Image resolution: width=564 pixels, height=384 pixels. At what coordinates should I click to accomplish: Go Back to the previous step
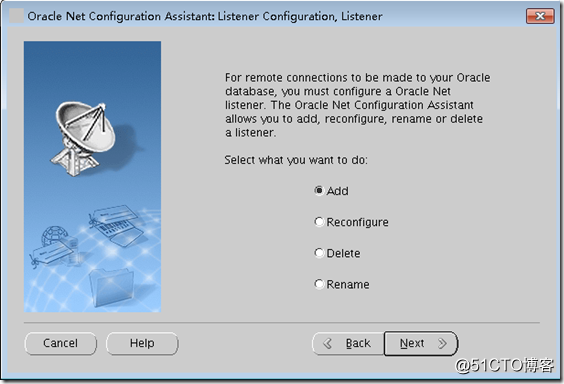click(348, 344)
